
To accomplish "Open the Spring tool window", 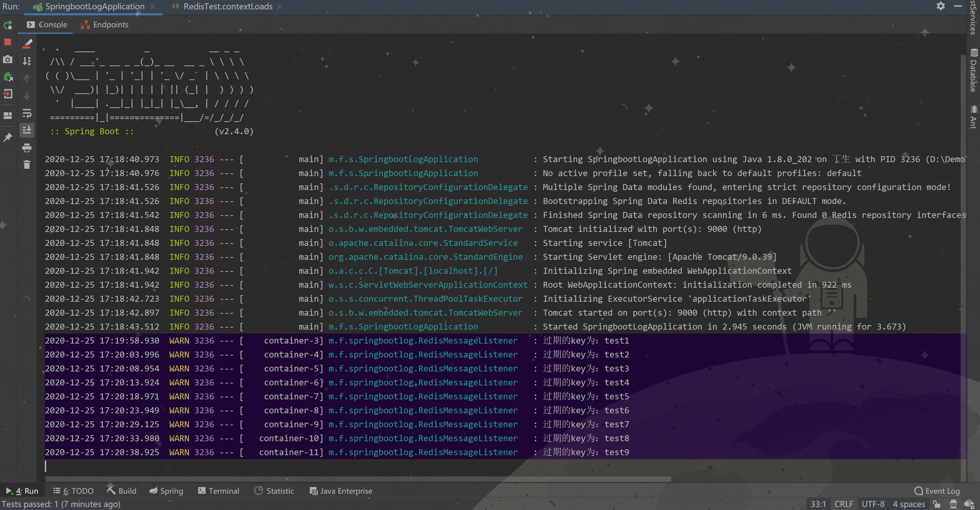I will (166, 491).
